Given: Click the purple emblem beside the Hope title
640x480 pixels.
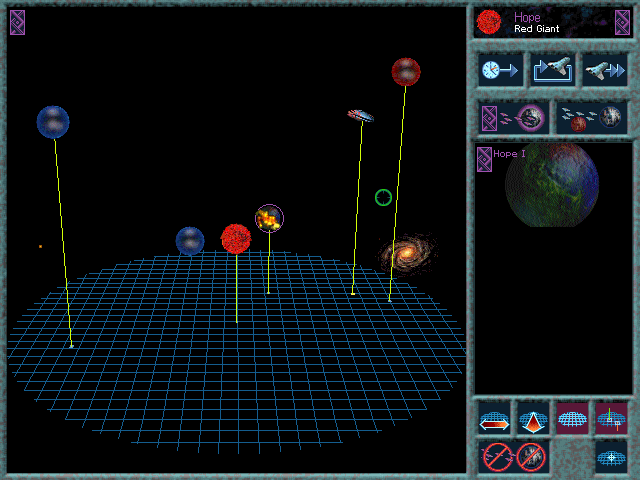Looking at the screenshot, I should tap(622, 22).
